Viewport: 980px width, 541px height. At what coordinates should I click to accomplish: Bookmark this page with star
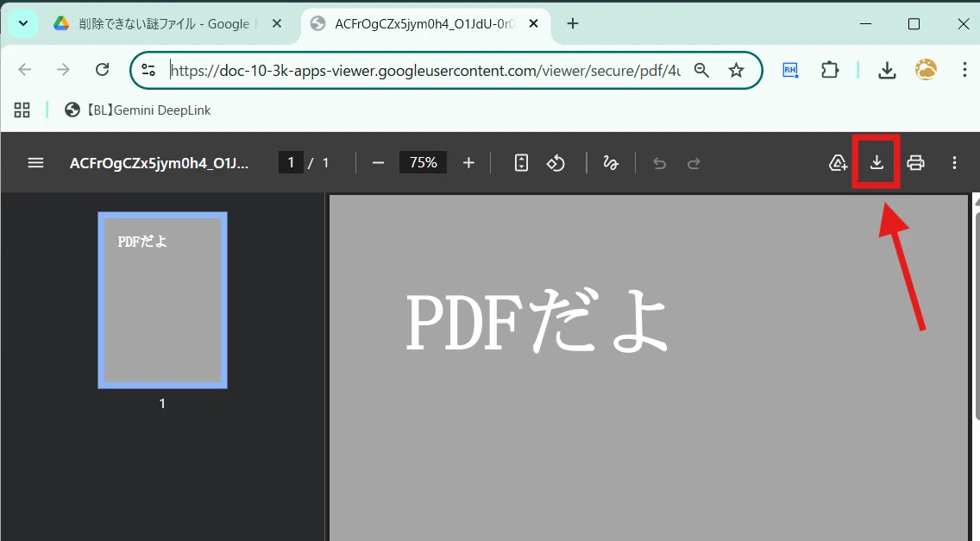pyautogui.click(x=736, y=70)
